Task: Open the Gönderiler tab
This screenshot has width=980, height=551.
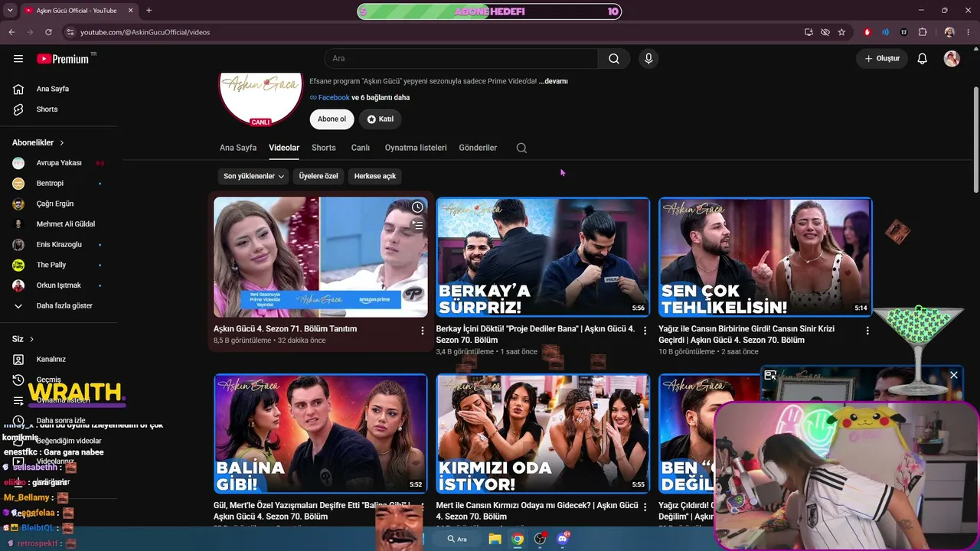Action: pos(478,148)
